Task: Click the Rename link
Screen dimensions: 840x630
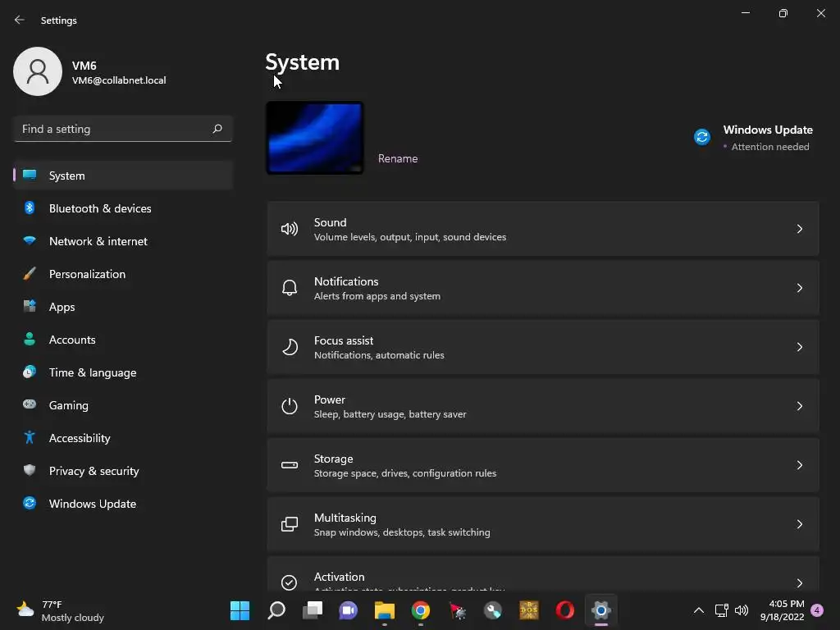Action: click(398, 158)
